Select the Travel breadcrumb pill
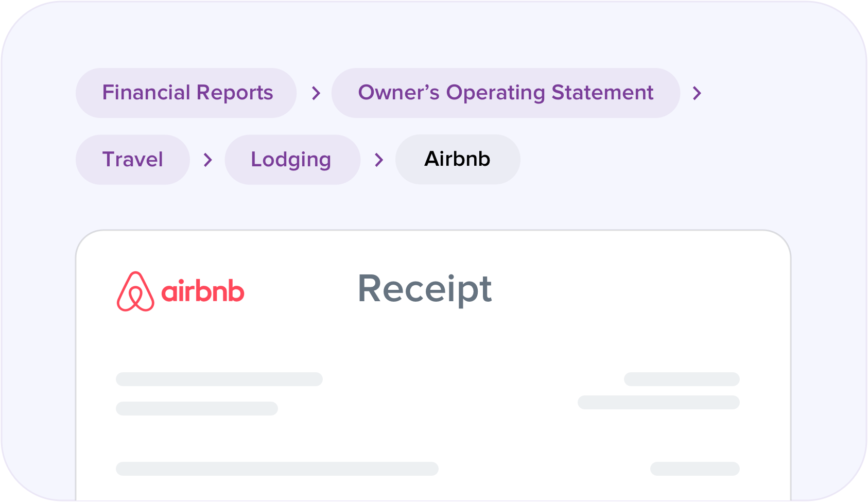 click(x=133, y=160)
